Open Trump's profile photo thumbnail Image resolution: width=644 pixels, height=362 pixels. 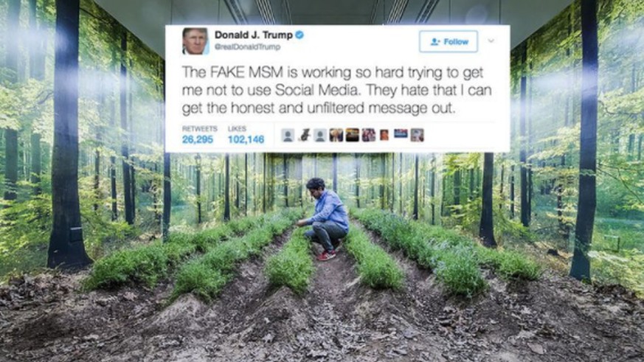(x=195, y=41)
